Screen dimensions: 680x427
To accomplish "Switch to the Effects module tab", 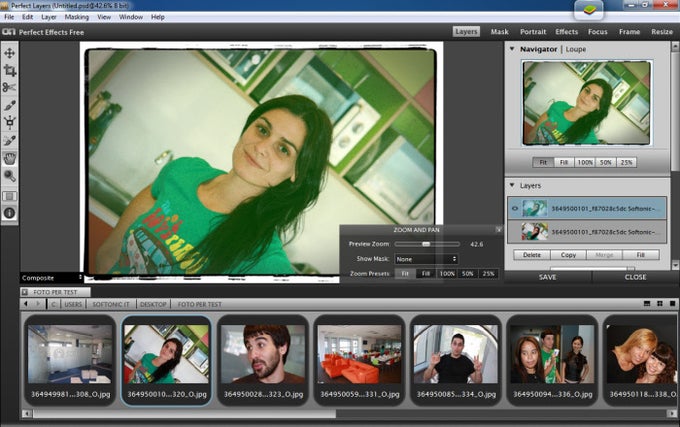I will tap(566, 32).
